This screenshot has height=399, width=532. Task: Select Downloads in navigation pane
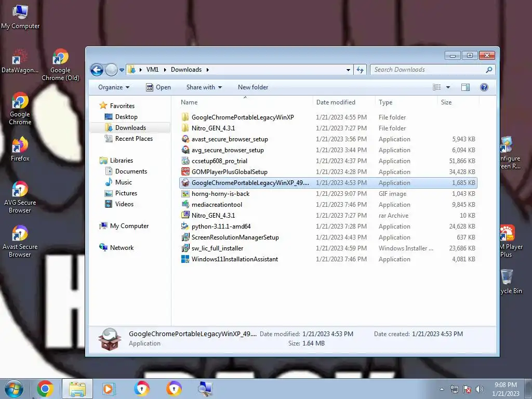[x=130, y=128]
